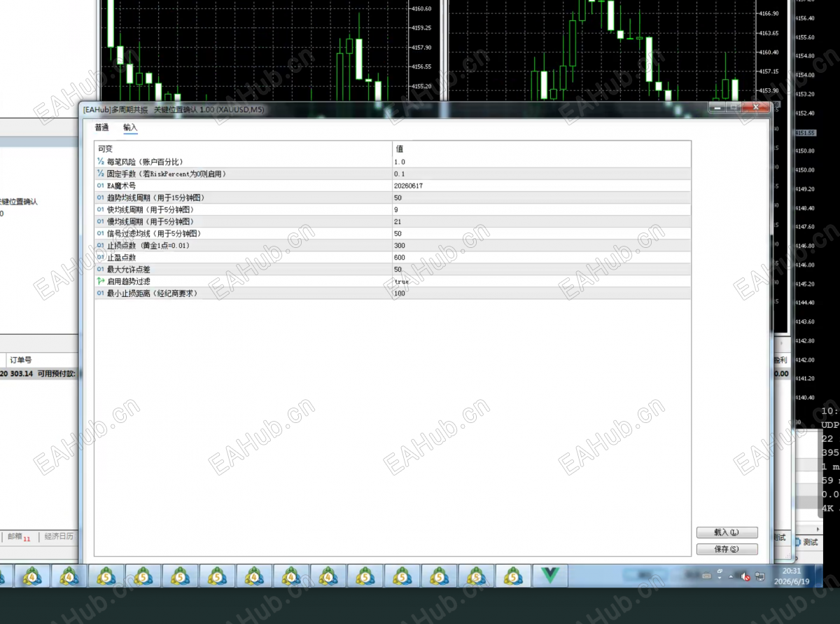Click the 保存 (S) button
Image resolution: width=840 pixels, height=624 pixels.
coord(727,549)
